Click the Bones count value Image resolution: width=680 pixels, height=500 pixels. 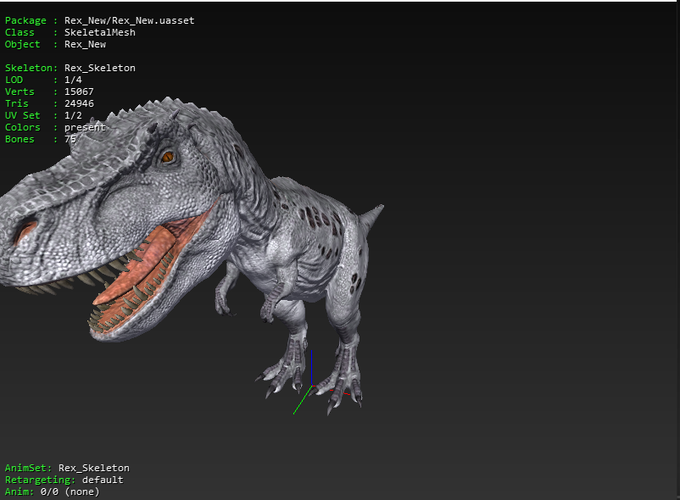(70, 139)
